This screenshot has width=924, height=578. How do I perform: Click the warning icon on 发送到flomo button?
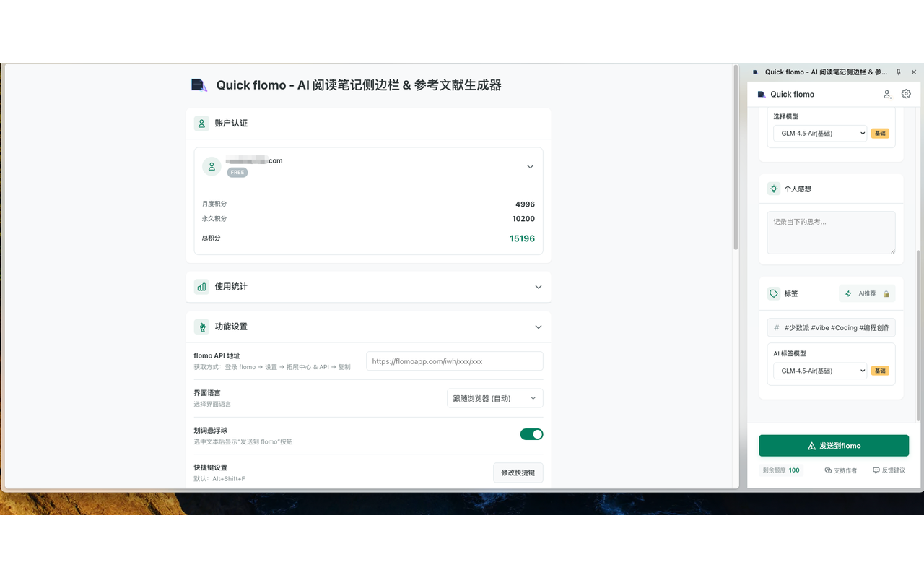pos(811,446)
